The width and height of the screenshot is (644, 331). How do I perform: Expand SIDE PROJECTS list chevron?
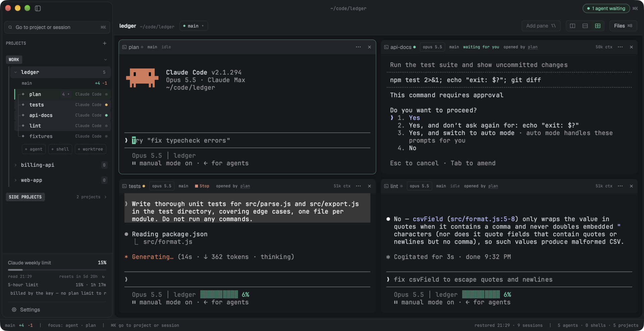105,197
